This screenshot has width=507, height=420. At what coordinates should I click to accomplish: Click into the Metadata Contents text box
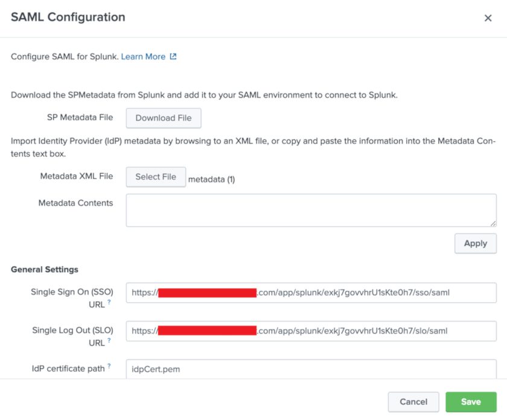pyautogui.click(x=311, y=210)
